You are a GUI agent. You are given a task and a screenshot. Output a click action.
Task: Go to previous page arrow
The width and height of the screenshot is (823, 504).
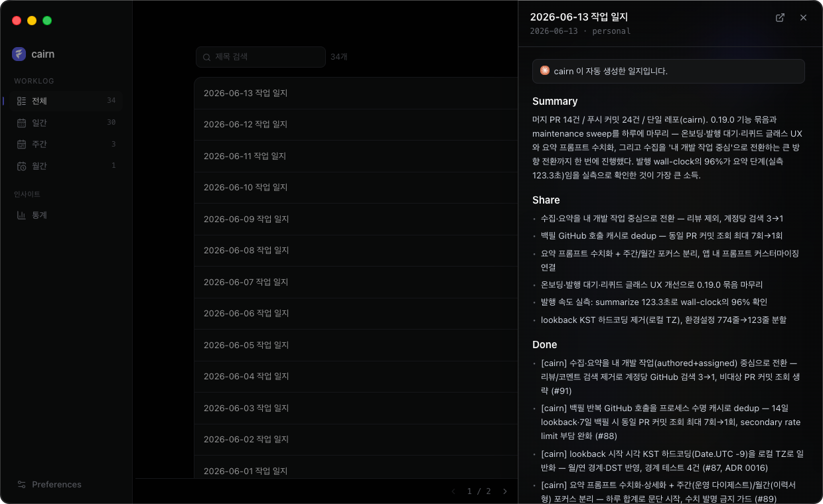click(x=454, y=491)
